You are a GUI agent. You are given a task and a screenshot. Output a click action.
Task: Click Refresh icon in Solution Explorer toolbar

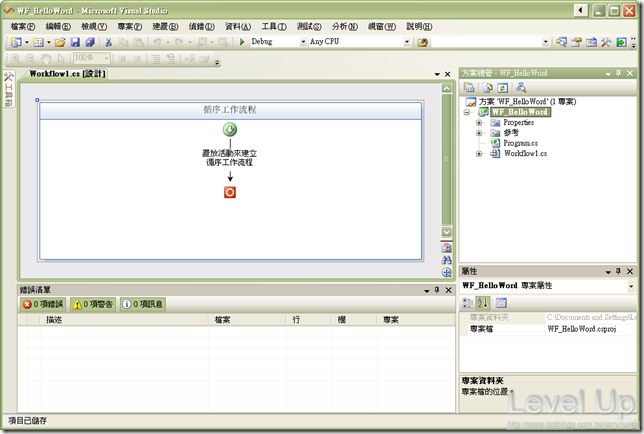click(x=503, y=87)
